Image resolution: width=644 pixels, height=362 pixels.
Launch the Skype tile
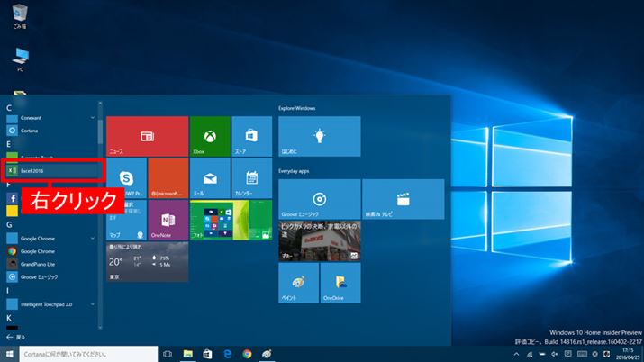pyautogui.click(x=125, y=177)
